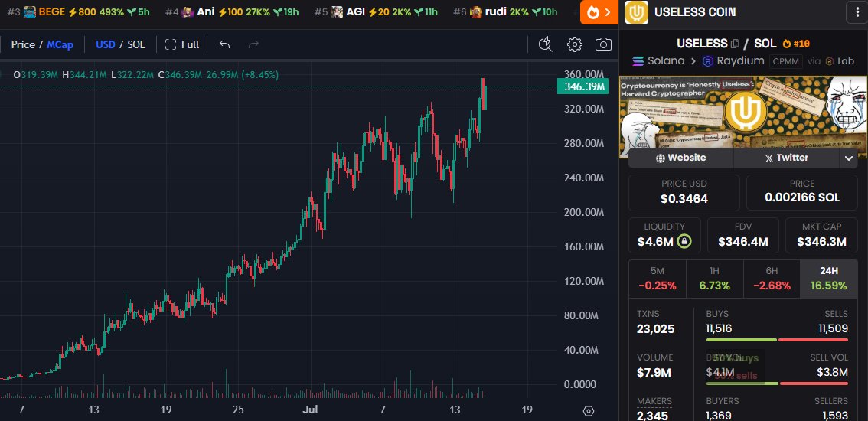Screen dimensions: 868x421
Task: Click the chart time-axis settings icon
Action: [x=589, y=410]
